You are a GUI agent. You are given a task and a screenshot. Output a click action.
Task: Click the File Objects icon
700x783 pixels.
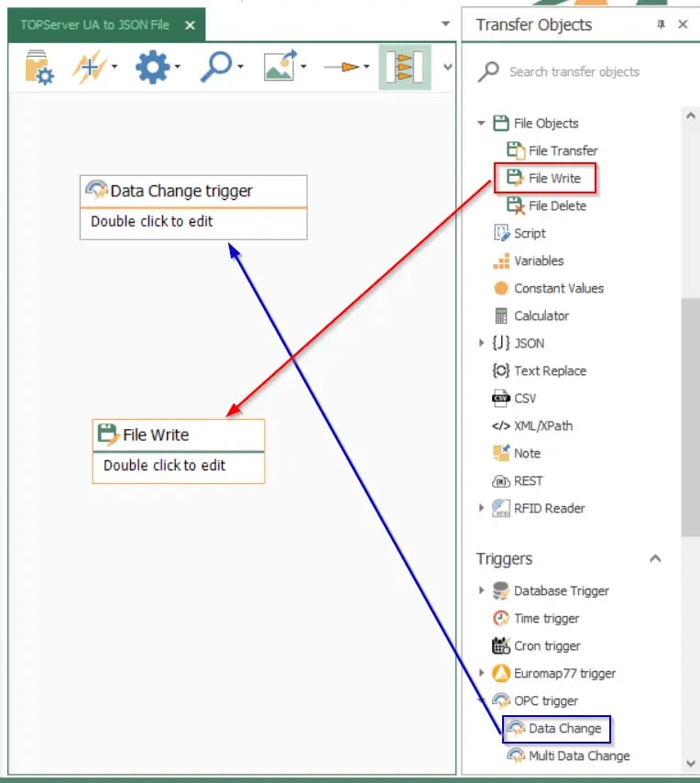pyautogui.click(x=501, y=123)
